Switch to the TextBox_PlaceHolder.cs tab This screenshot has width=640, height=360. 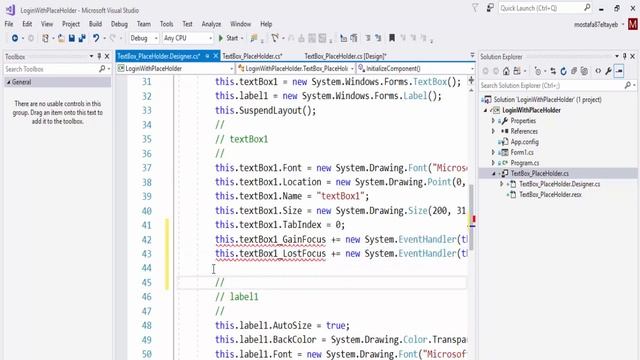click(252, 56)
